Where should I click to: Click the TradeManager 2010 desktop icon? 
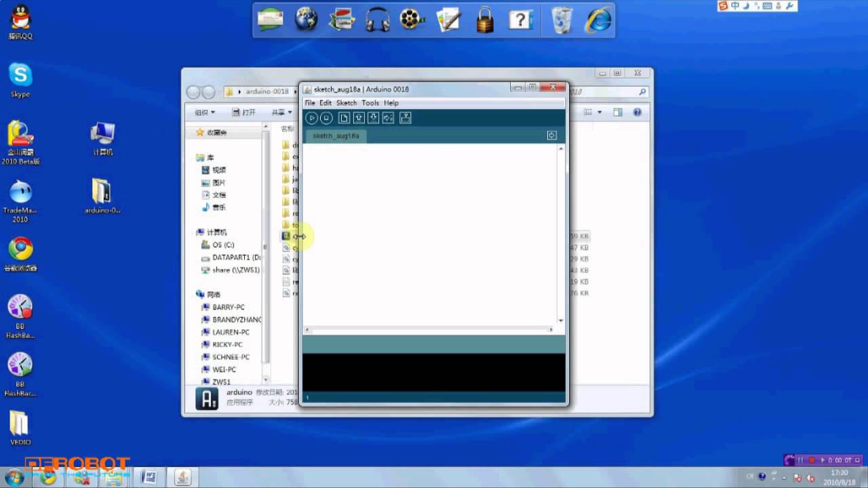tap(20, 201)
